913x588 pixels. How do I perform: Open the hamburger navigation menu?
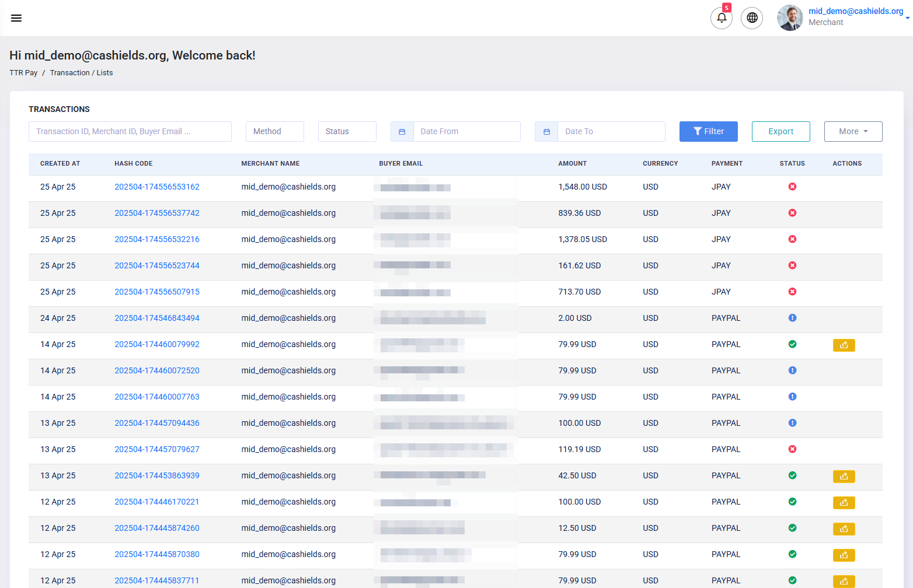(16, 17)
